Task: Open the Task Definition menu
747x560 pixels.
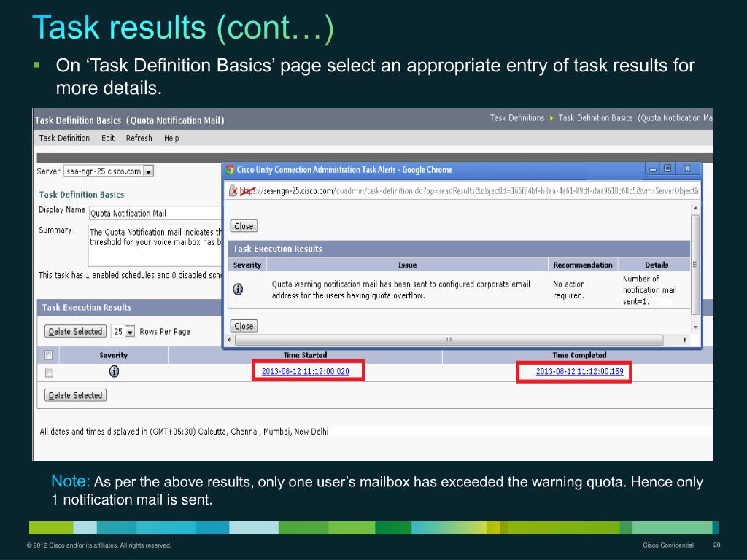Action: click(x=64, y=138)
